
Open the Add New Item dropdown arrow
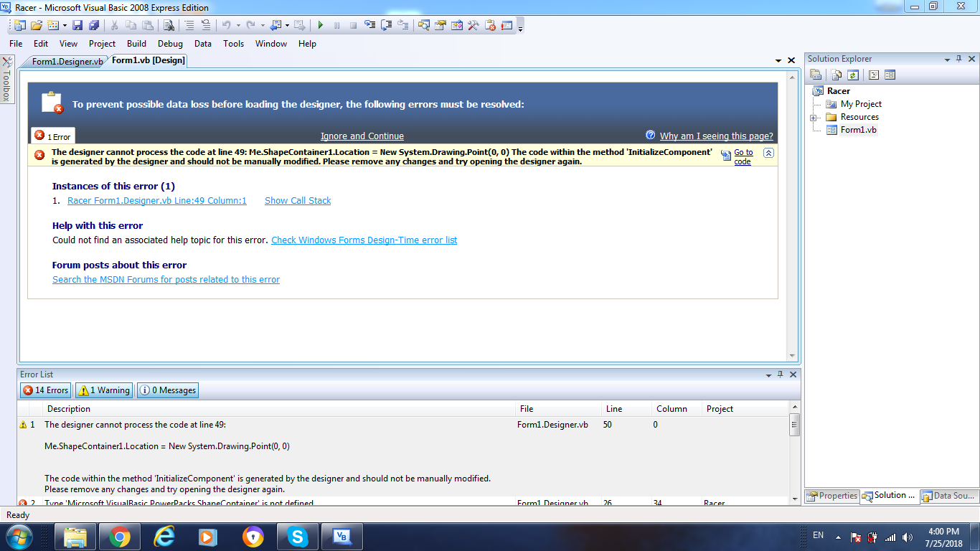tap(65, 25)
